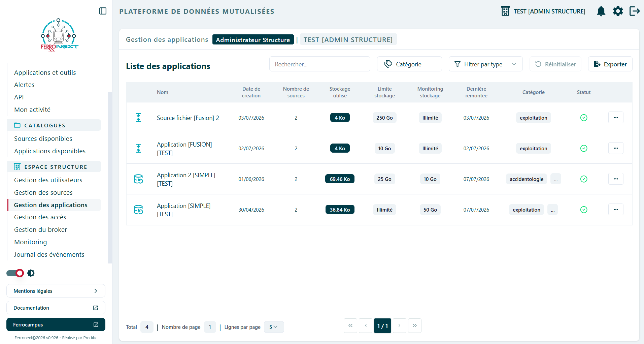644x344 pixels.
Task: Click the Catalogues folder icon
Action: pos(17,125)
